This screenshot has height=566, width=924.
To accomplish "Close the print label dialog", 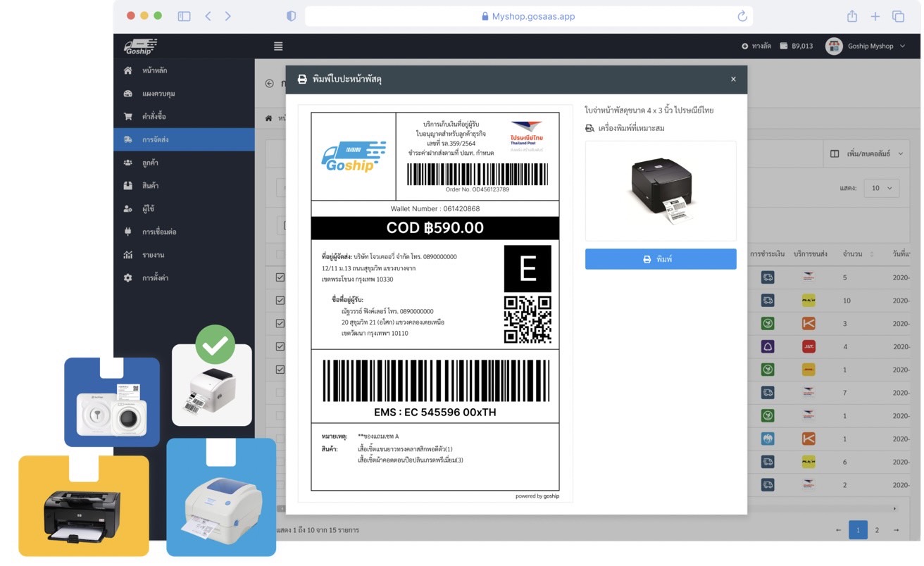I will [733, 80].
